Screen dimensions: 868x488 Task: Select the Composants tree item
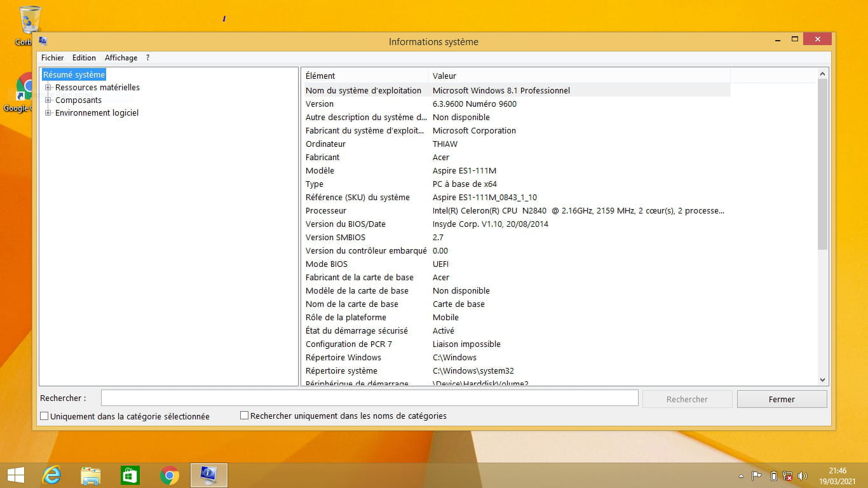[x=78, y=100]
